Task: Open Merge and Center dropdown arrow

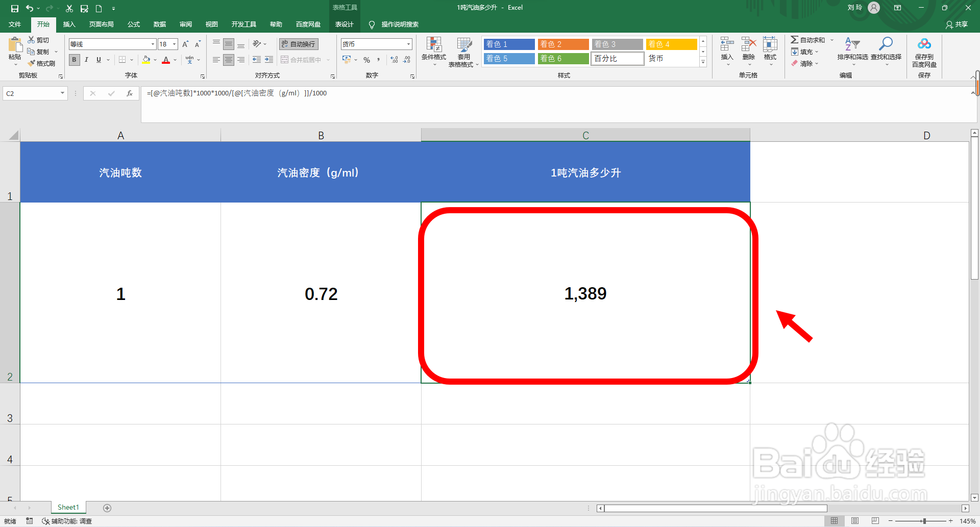Action: [328, 60]
